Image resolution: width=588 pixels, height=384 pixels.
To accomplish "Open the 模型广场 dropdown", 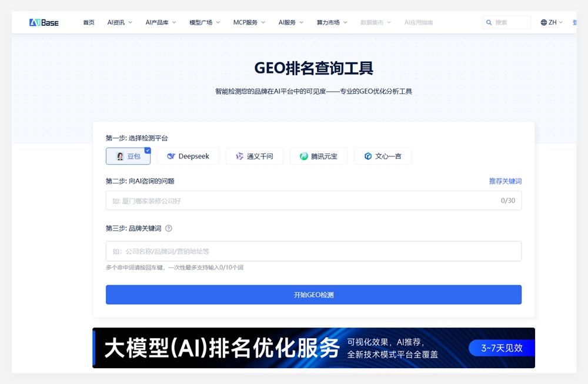I will pyautogui.click(x=204, y=22).
